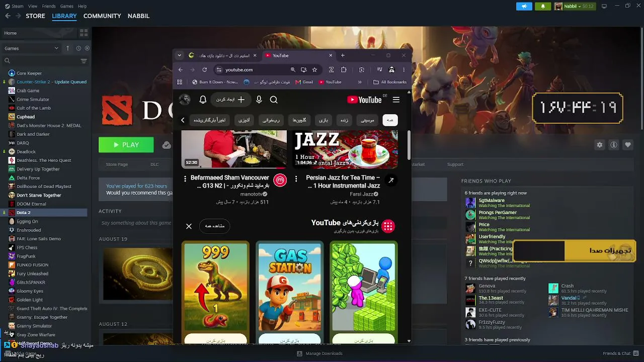Switch Steam to Big Picture mode icon
Viewport: 644px width, 362px height.
click(604, 6)
